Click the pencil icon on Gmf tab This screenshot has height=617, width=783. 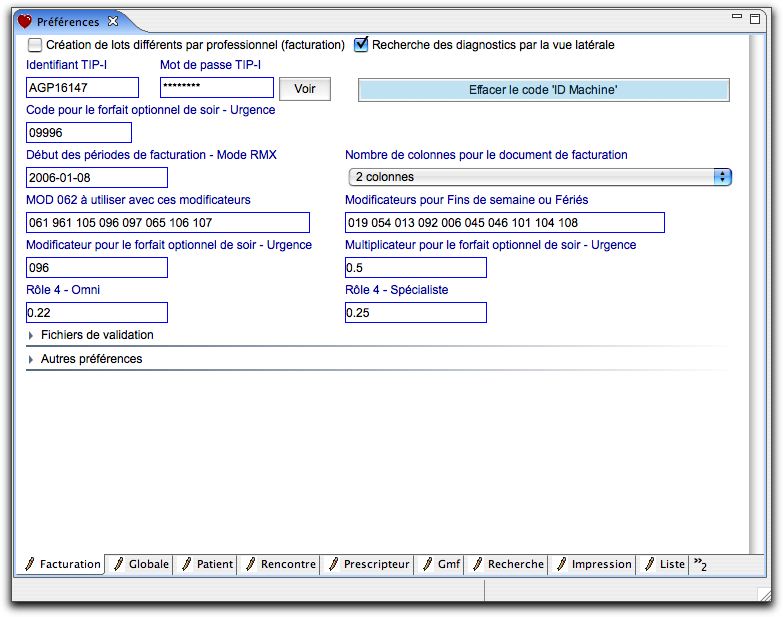click(x=427, y=564)
